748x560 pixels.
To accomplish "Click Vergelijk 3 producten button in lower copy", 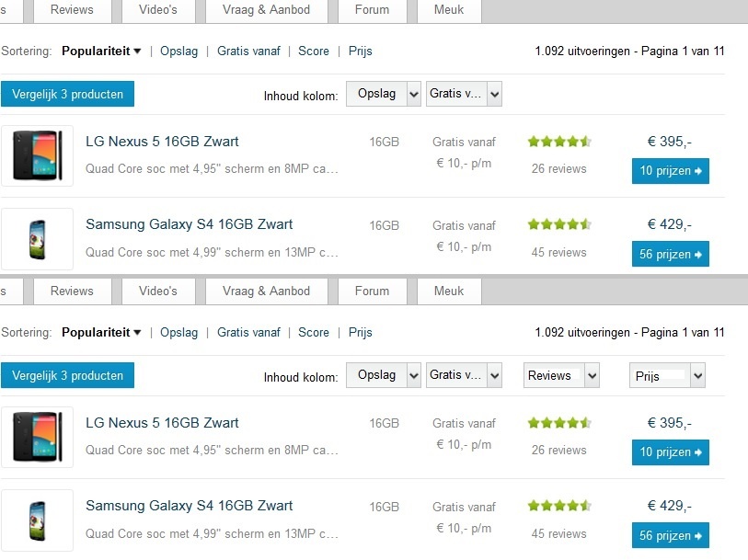I will [x=67, y=375].
